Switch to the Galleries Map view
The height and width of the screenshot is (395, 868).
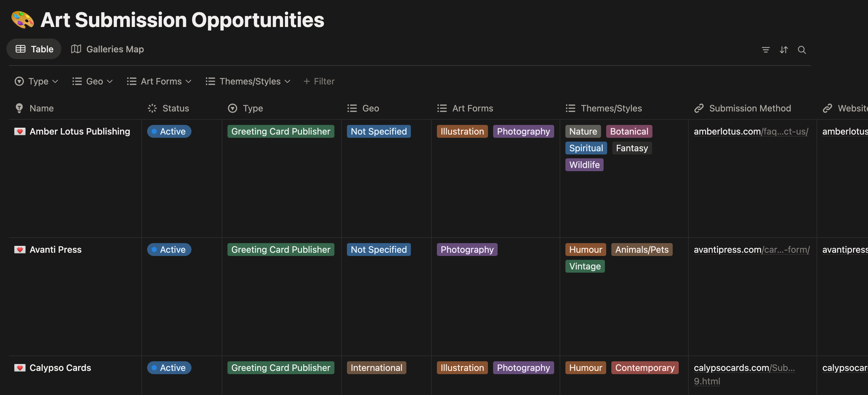[108, 49]
